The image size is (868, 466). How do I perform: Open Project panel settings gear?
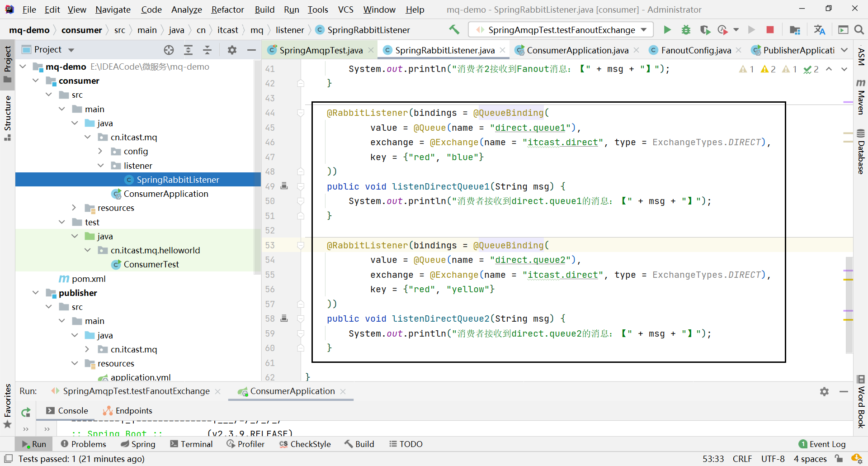[x=232, y=50]
